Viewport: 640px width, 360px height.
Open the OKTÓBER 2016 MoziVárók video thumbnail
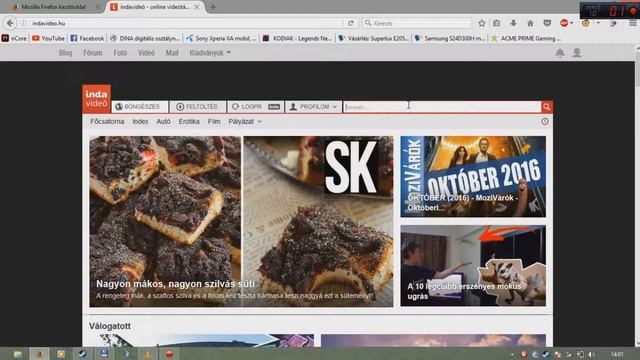[473, 177]
